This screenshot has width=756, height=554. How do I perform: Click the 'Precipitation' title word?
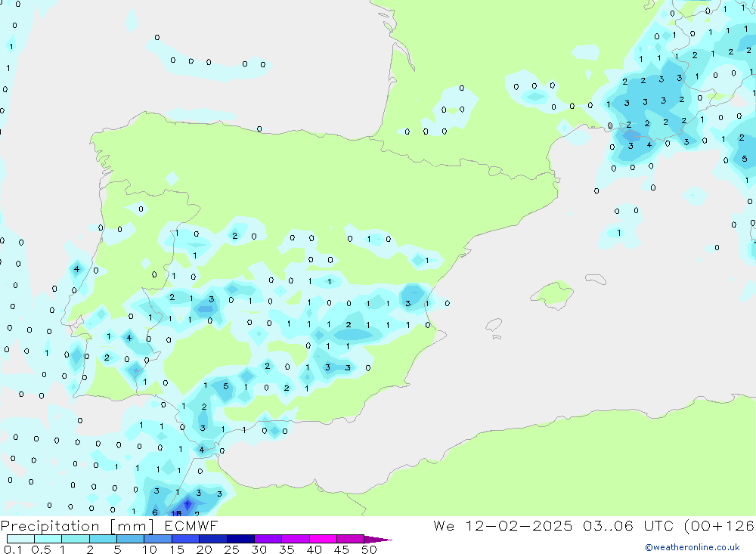[50, 526]
